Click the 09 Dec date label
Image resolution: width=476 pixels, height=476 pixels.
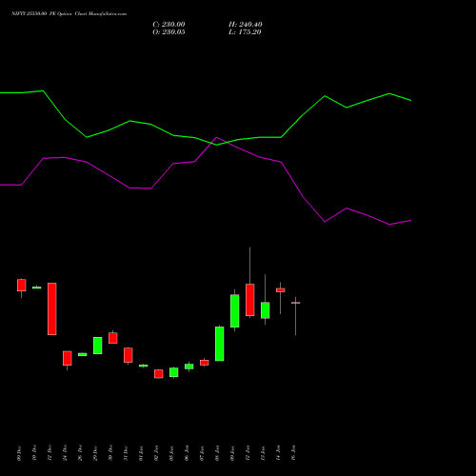click(x=20, y=453)
